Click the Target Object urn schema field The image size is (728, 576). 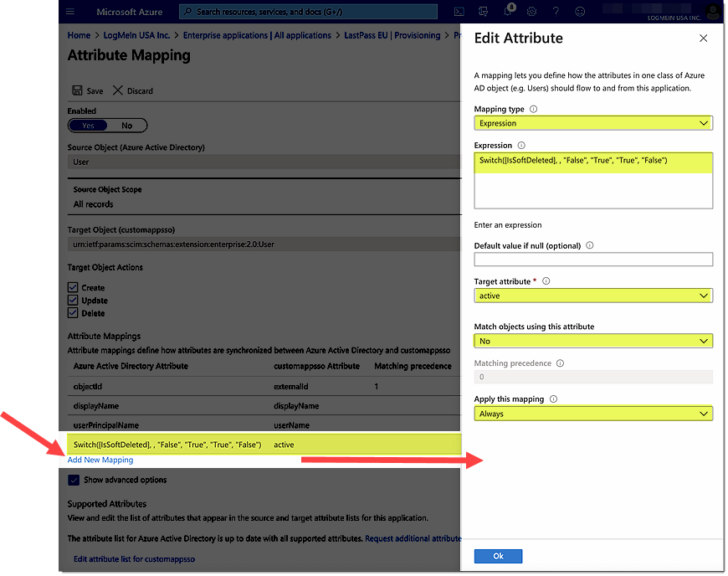(x=264, y=244)
